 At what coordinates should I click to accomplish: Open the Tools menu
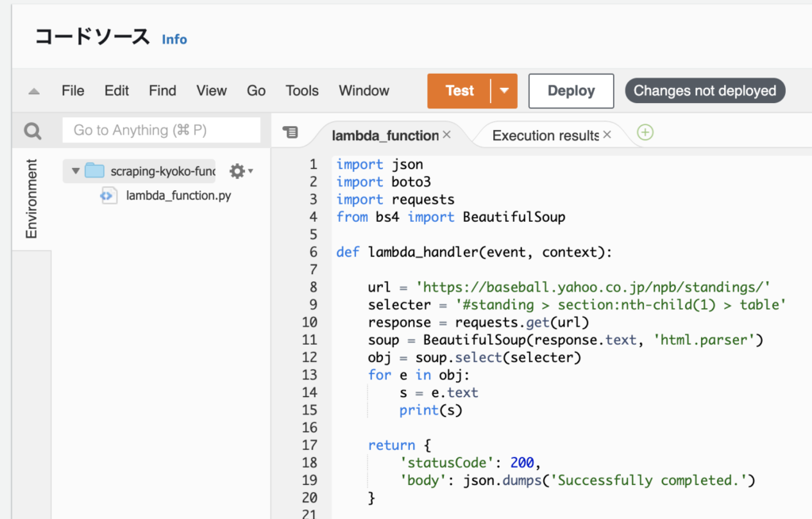[x=302, y=90]
